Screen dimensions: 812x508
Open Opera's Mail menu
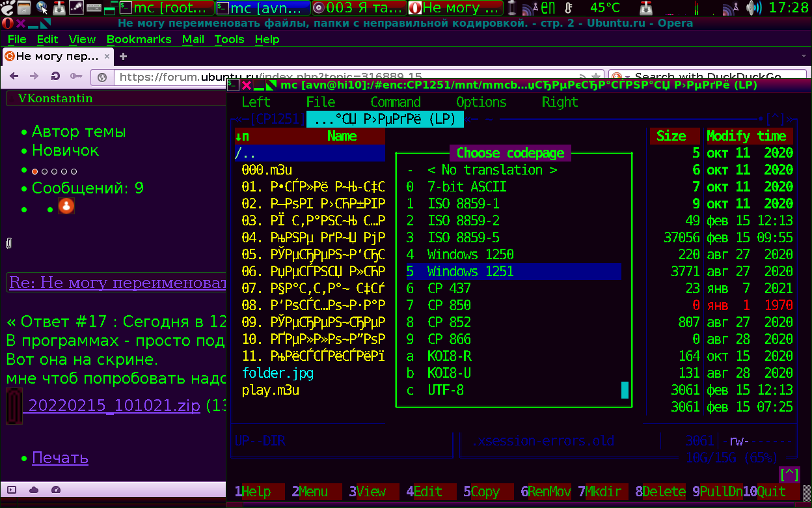(x=193, y=39)
